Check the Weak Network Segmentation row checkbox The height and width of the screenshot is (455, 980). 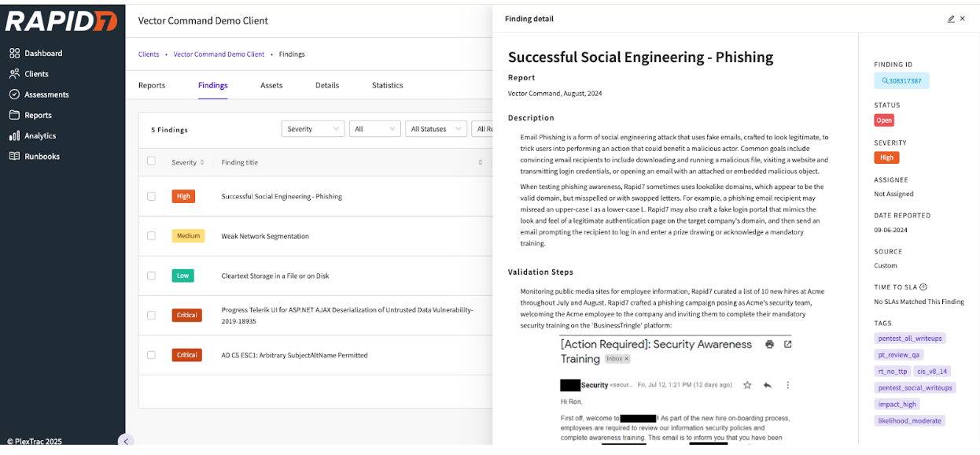point(151,236)
